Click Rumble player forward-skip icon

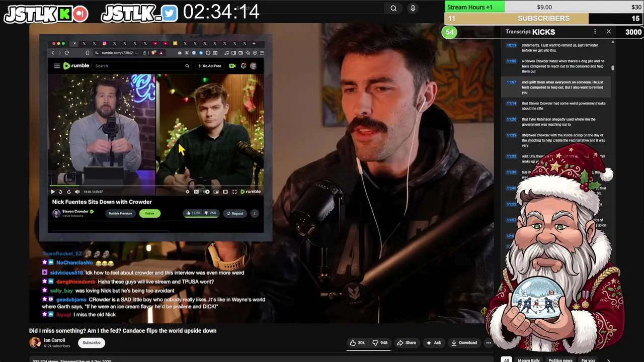69,192
